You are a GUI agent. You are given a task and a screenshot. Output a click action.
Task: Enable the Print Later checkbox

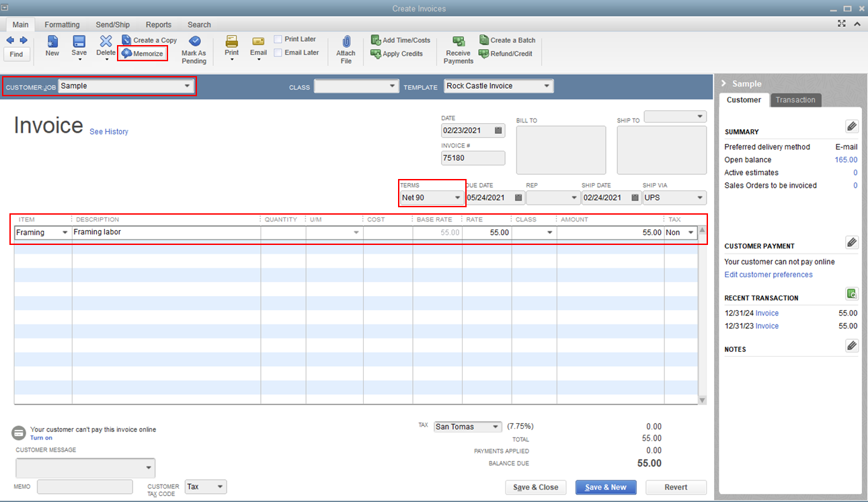[x=278, y=38]
